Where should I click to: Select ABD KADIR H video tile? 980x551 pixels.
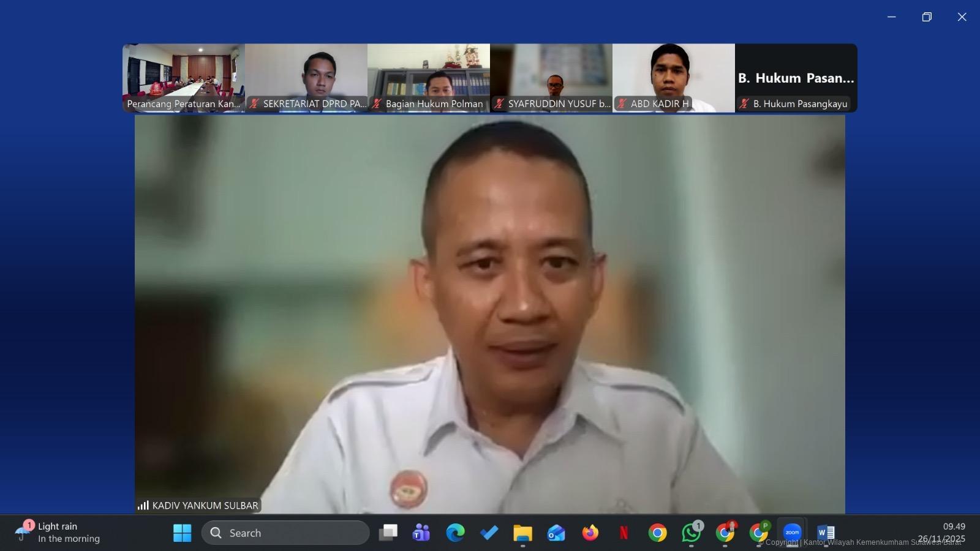click(674, 78)
